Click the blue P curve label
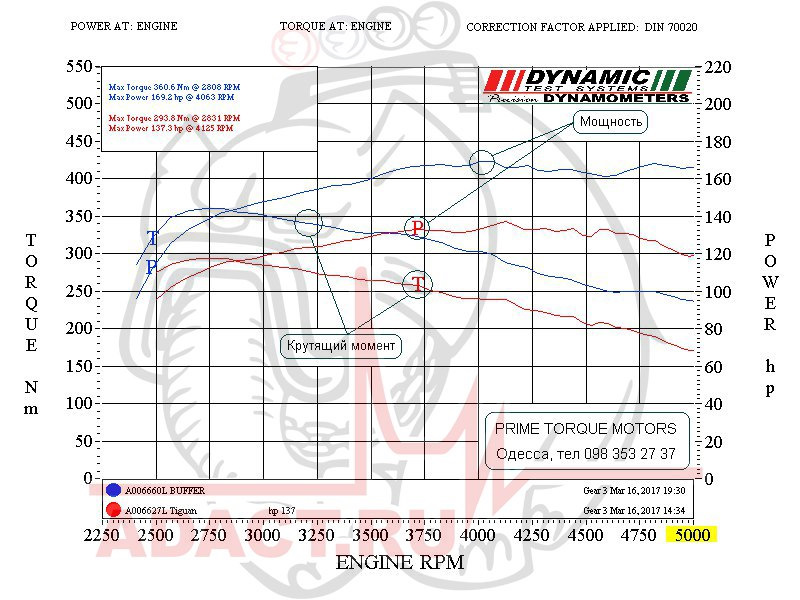 (152, 266)
